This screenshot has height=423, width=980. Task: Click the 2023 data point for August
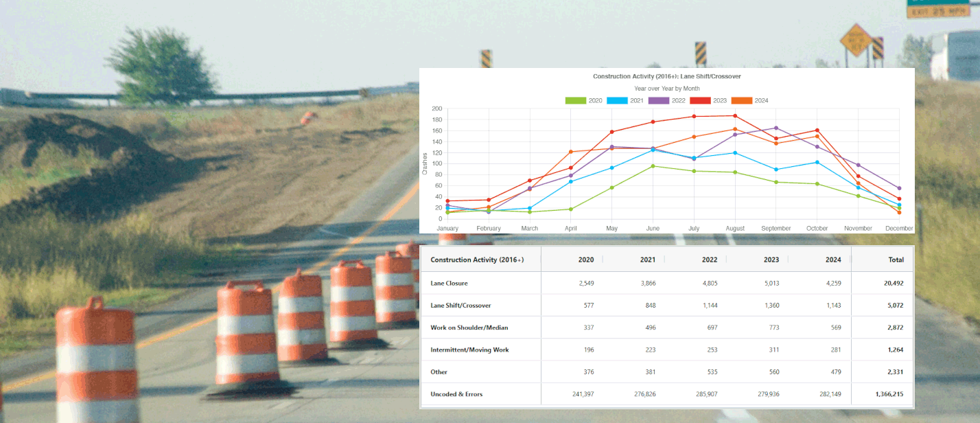(735, 115)
